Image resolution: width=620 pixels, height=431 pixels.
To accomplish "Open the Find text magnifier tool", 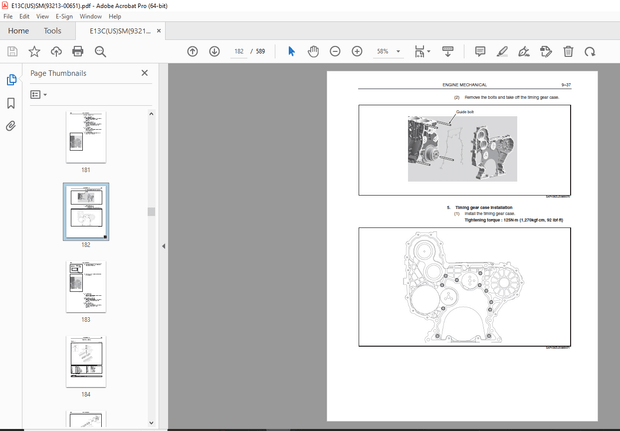I will tap(100, 51).
